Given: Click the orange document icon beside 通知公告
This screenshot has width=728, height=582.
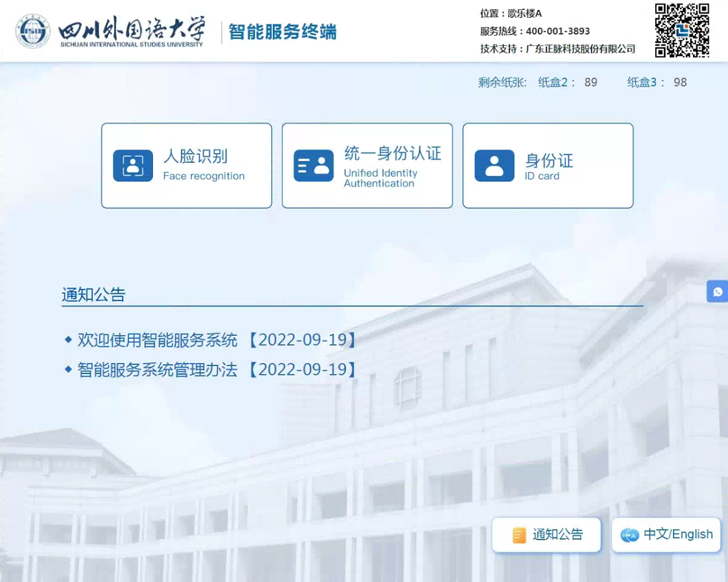Looking at the screenshot, I should click(519, 535).
